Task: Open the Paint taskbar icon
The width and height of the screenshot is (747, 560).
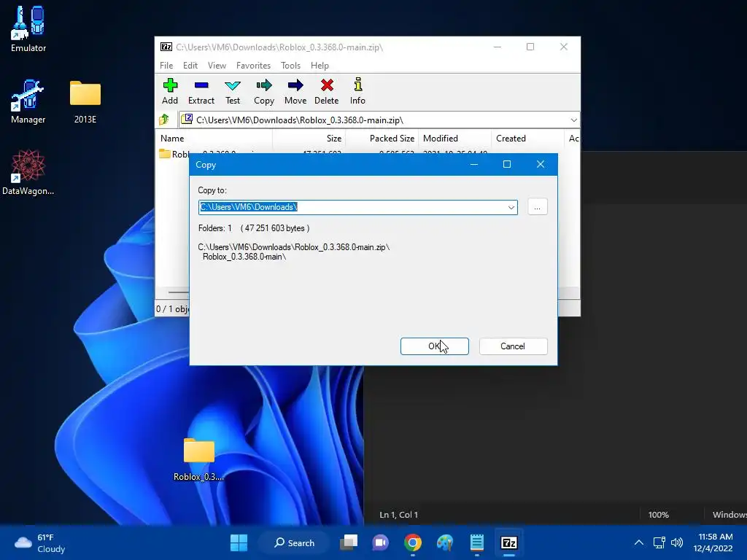Action: click(445, 542)
